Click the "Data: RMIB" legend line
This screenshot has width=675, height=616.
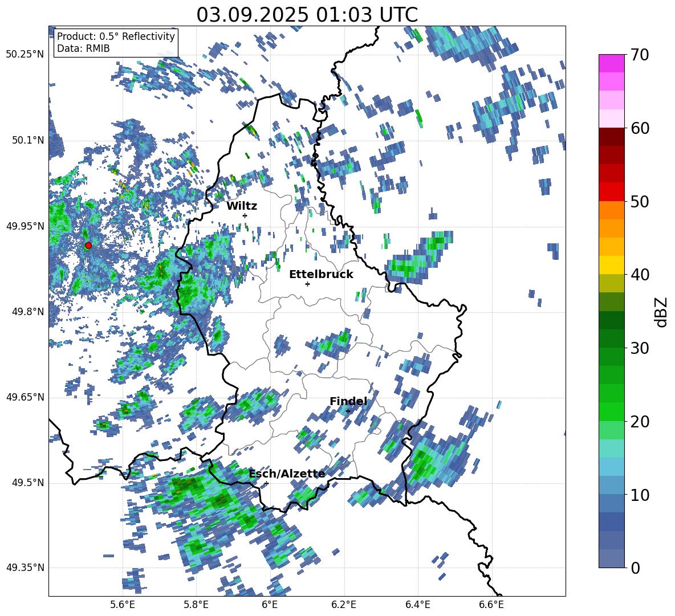[83, 48]
